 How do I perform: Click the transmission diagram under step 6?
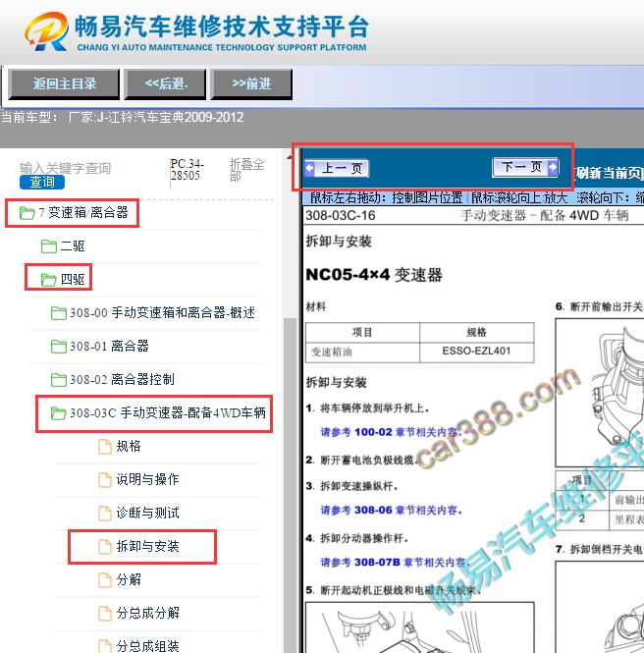(600, 393)
